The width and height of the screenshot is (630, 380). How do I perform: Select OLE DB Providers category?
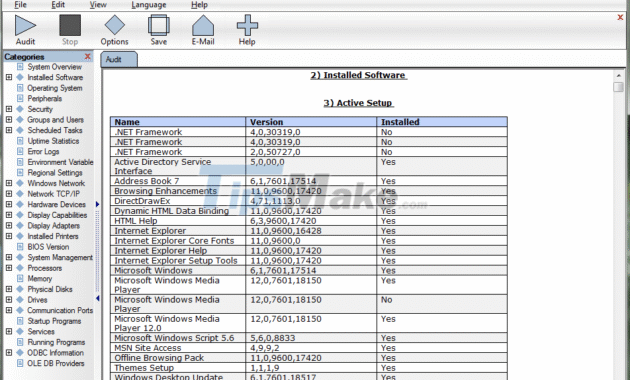click(x=56, y=363)
